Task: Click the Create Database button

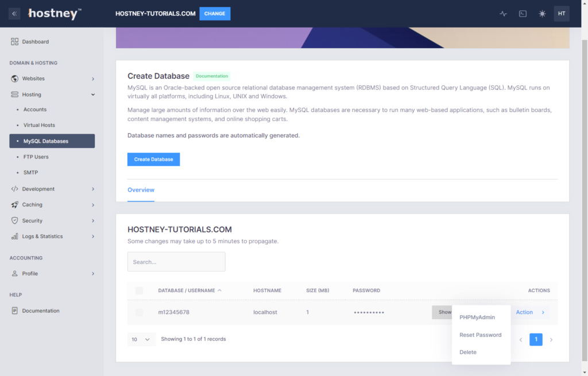Action: (153, 159)
